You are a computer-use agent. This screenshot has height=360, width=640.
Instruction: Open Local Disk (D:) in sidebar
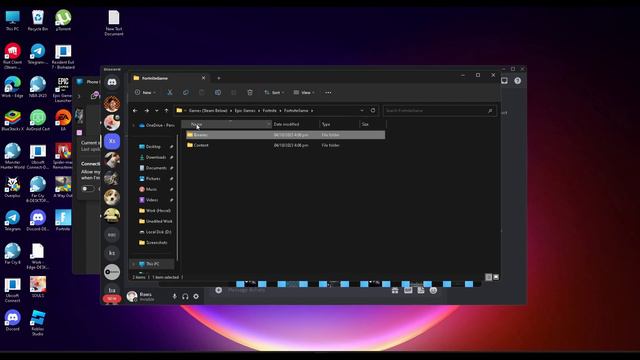click(x=156, y=232)
